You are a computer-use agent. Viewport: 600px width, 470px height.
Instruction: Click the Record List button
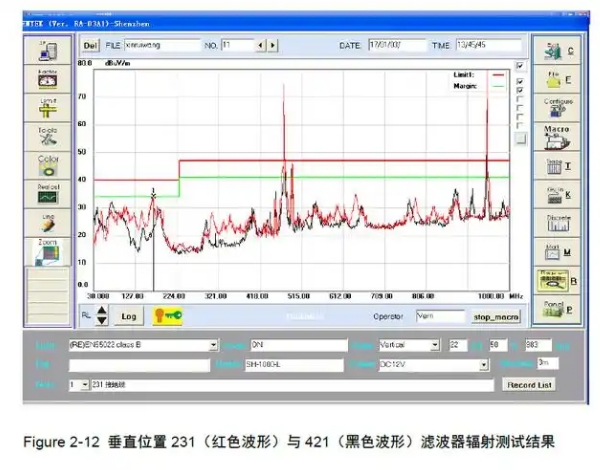click(x=528, y=384)
